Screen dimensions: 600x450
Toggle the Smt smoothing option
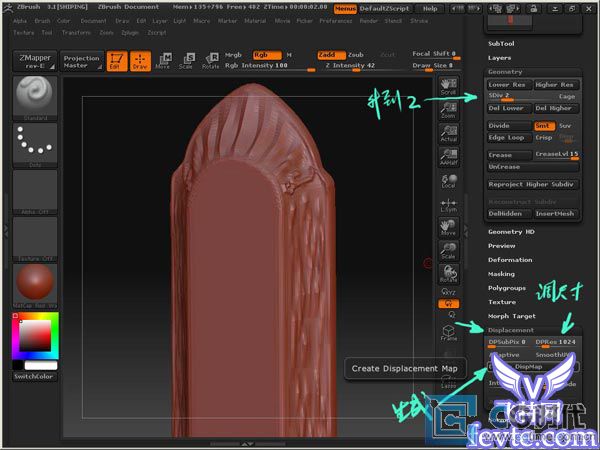coord(544,126)
